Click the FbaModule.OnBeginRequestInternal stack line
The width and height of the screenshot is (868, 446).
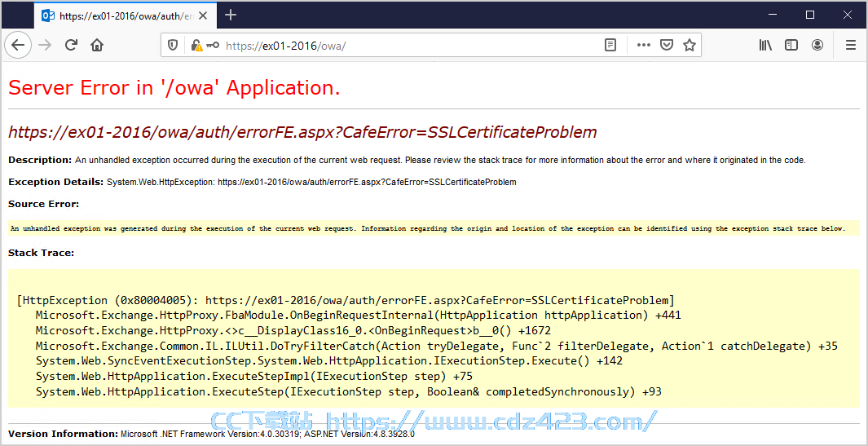(358, 316)
